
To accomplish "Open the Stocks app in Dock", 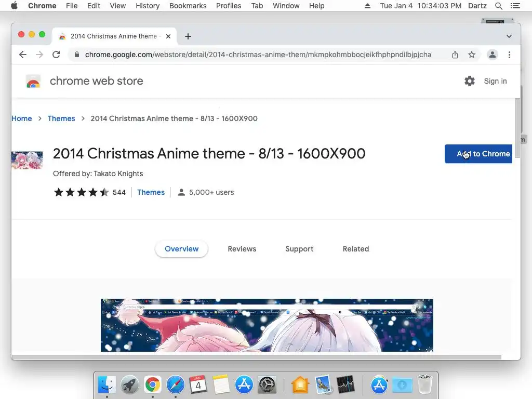I will pos(345,385).
